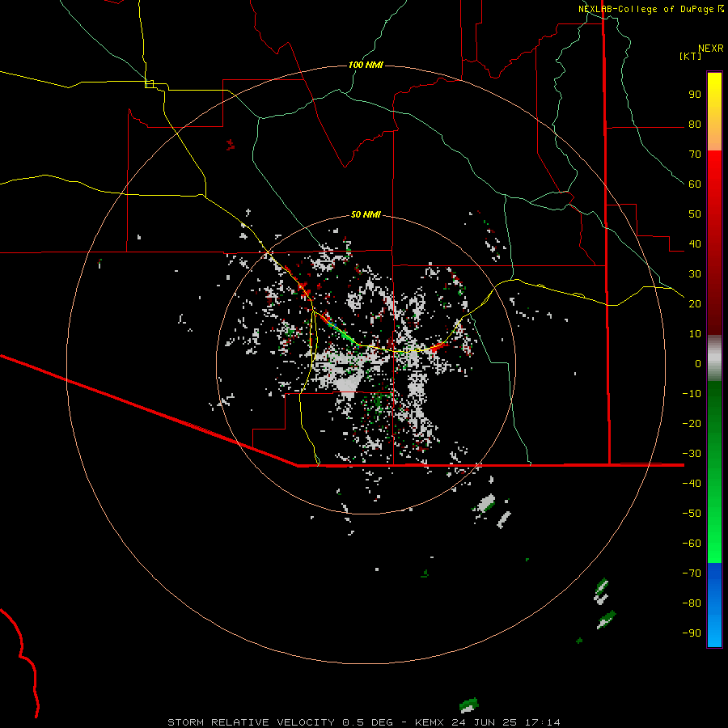The width and height of the screenshot is (728, 728).
Task: Click the NEXR label above the color scale
Action: pos(711,49)
